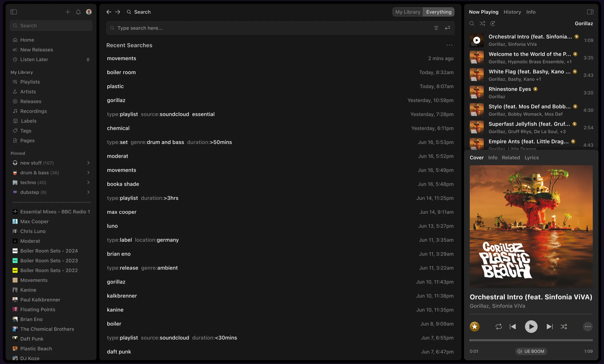Viewport: 604px width, 364px height.
Task: Expand the techno pinned playlist
Action: coord(88,182)
